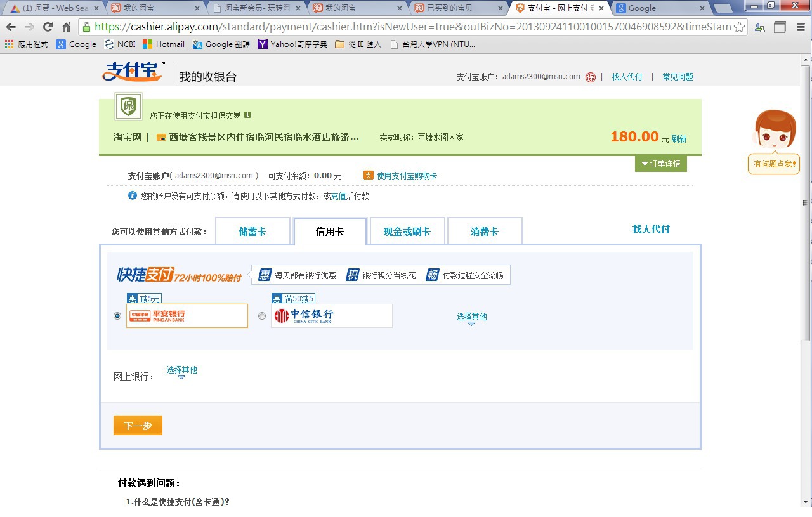Expand 选择其他 next to 网上银行
812x517 pixels.
click(182, 371)
